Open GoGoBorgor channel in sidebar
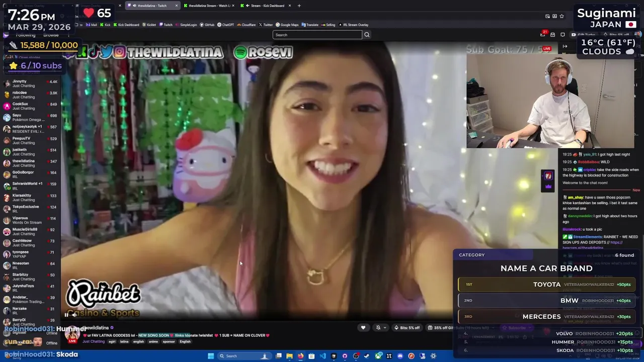 [x=30, y=174]
